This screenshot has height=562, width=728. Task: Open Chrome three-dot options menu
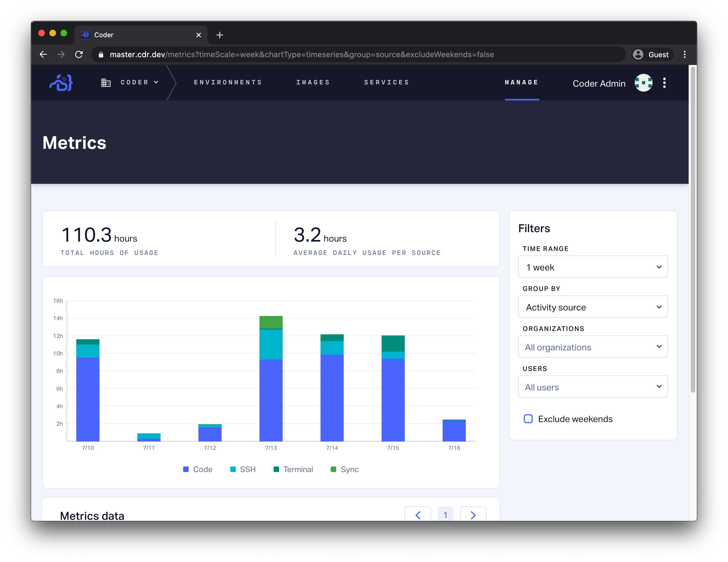[x=684, y=54]
